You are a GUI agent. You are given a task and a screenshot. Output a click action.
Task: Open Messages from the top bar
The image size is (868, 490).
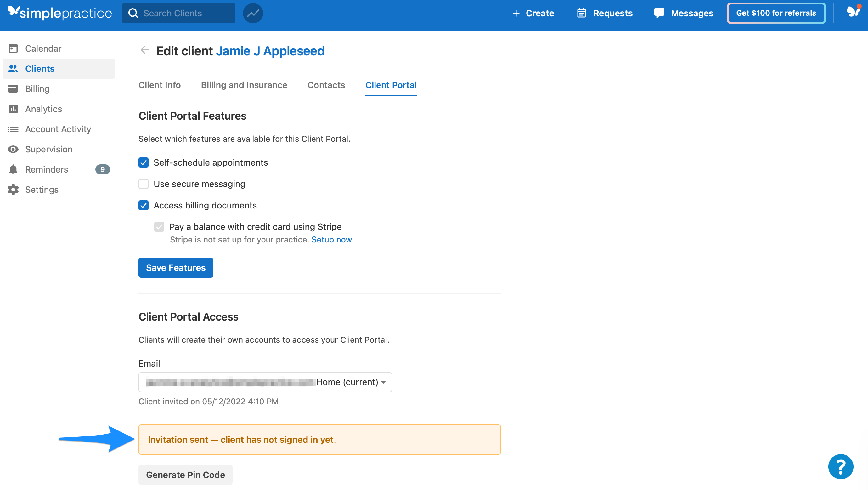tap(692, 13)
